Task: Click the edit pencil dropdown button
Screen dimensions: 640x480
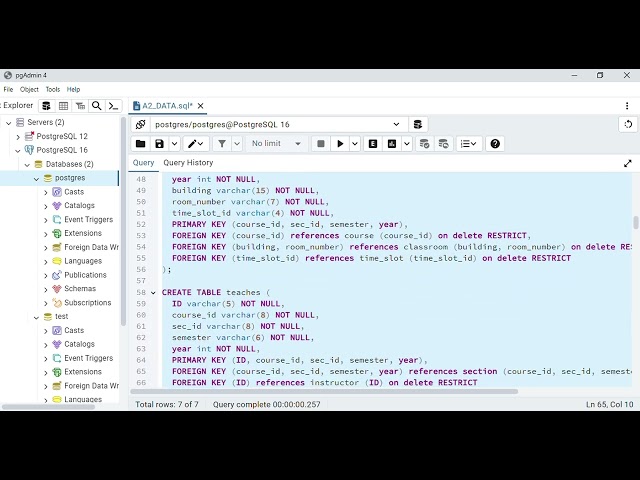Action: point(196,144)
